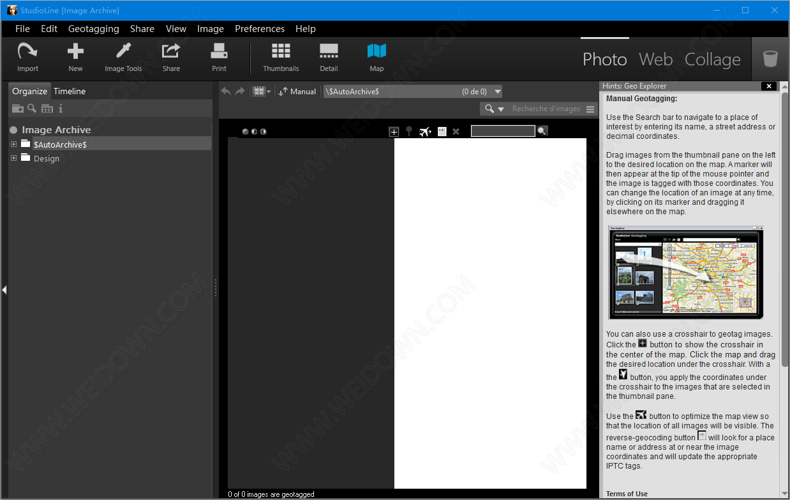Click the undo back arrow icon
Image resolution: width=790 pixels, height=500 pixels.
tap(226, 91)
